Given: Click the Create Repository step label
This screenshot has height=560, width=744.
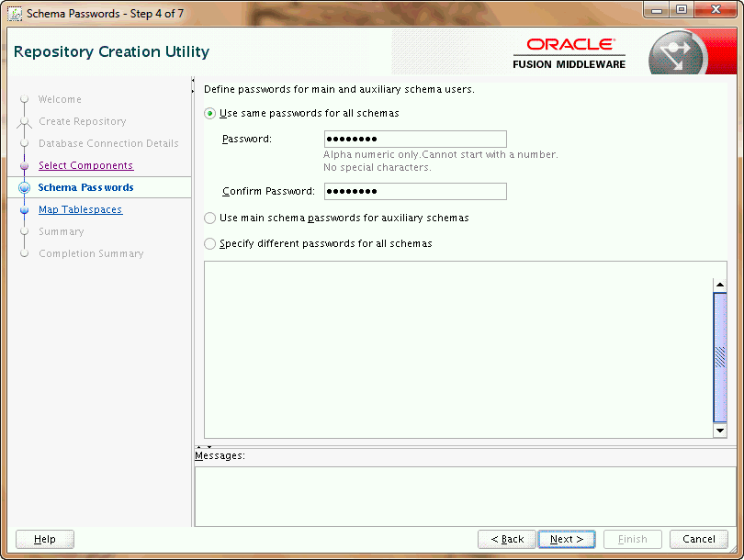Looking at the screenshot, I should click(x=83, y=121).
